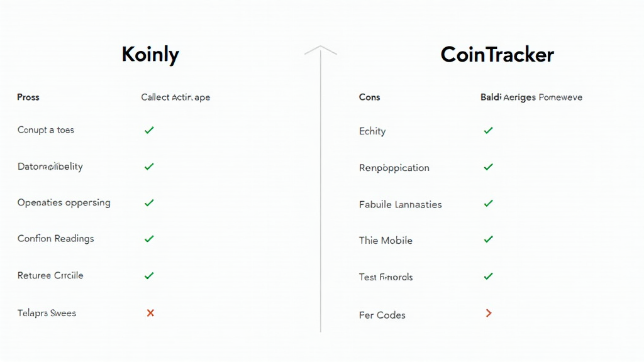Expand the red chevron beside Fer Codes

489,313
